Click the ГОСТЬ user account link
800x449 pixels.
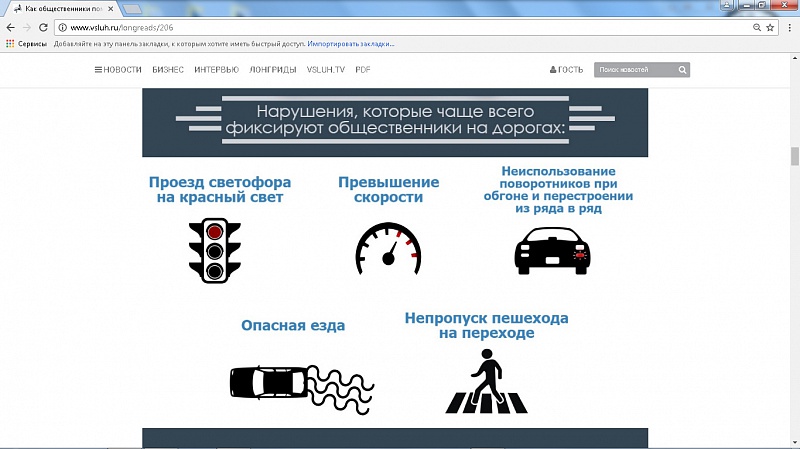(566, 70)
